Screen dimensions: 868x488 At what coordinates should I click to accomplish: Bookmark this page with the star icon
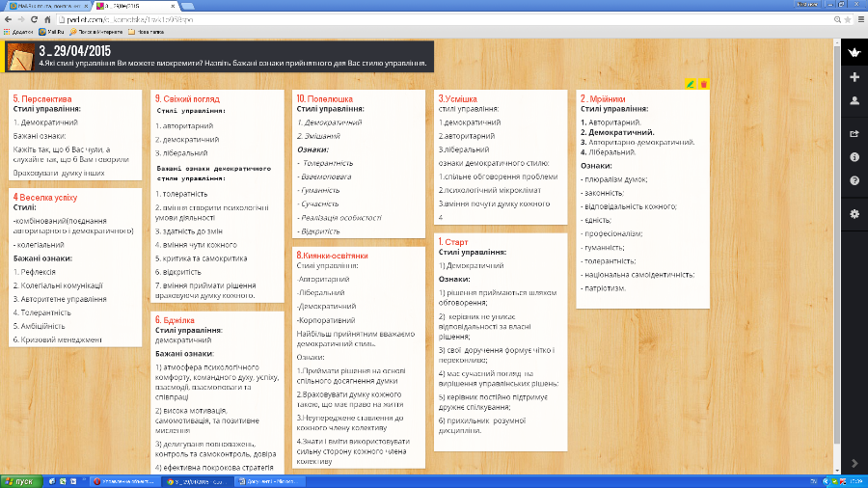click(x=842, y=19)
